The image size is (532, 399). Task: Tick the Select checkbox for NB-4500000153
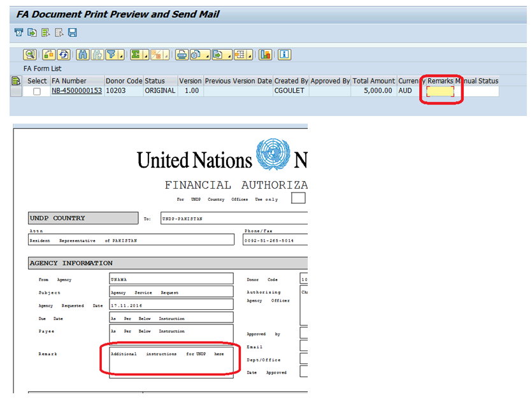pyautogui.click(x=37, y=91)
